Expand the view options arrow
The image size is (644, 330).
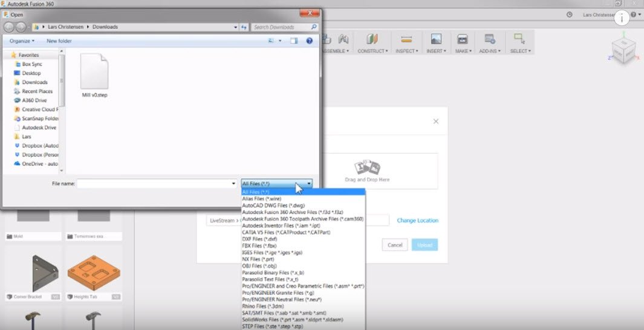tap(280, 40)
